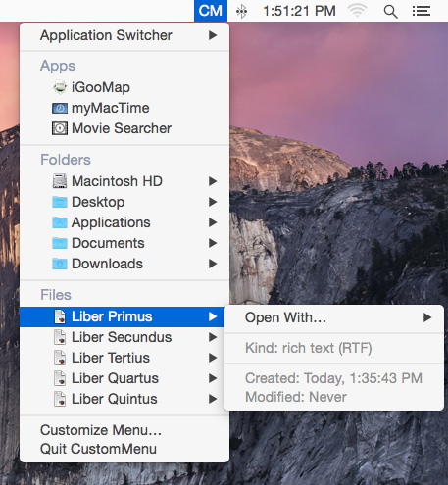This screenshot has height=485, width=448.
Task: Click the Movie Searcher app icon
Action: (x=60, y=128)
